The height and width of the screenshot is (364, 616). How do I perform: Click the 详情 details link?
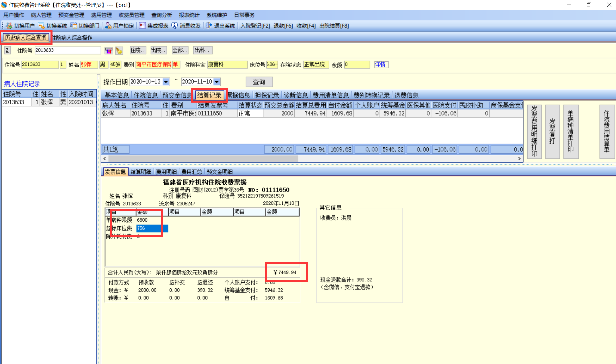point(380,64)
